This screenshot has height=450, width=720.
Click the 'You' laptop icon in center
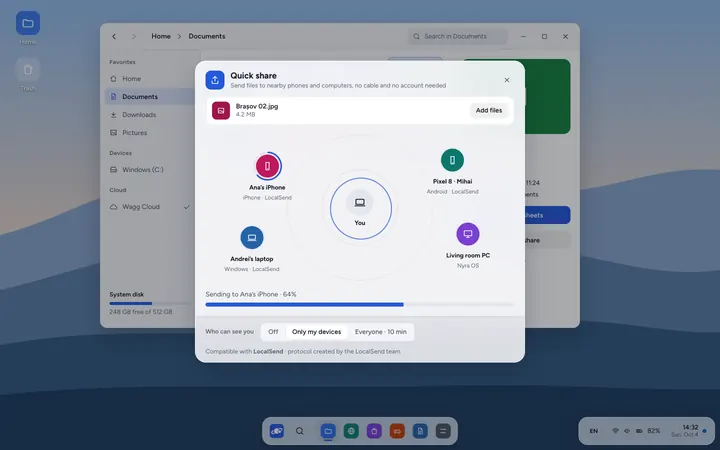point(360,202)
